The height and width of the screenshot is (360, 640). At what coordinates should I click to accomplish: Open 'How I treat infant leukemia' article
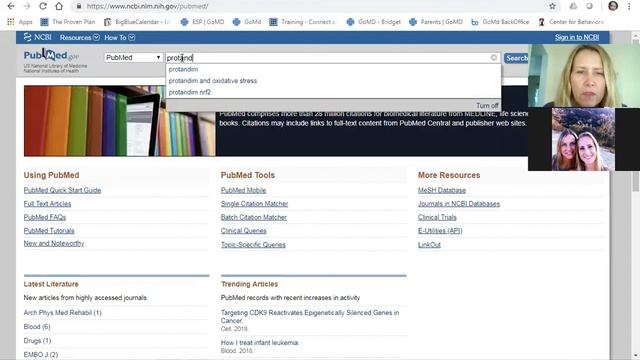click(x=260, y=342)
